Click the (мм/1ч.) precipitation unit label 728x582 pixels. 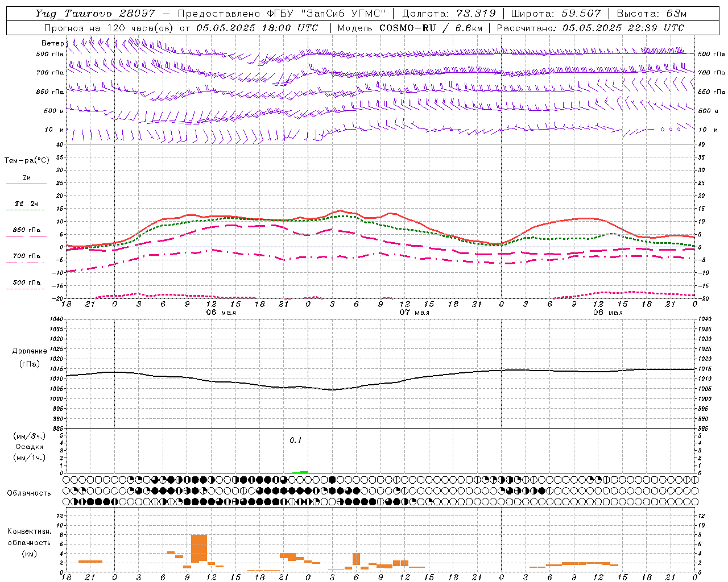click(x=30, y=458)
